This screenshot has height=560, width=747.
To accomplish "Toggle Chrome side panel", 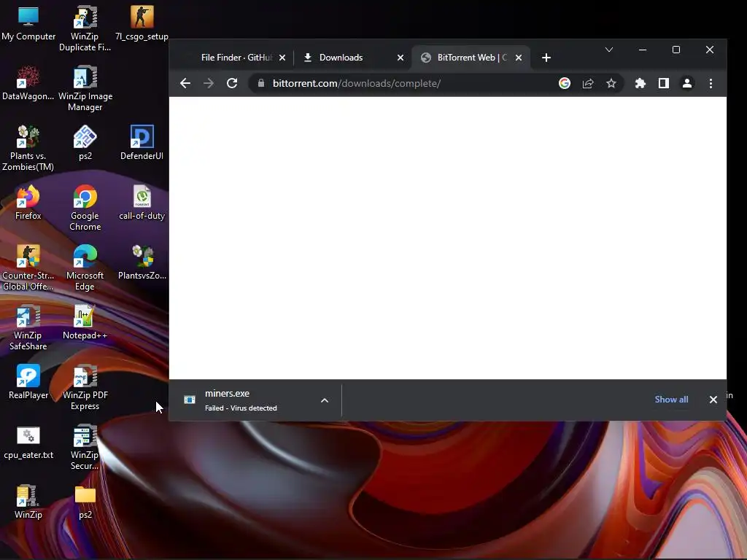I will [x=664, y=83].
